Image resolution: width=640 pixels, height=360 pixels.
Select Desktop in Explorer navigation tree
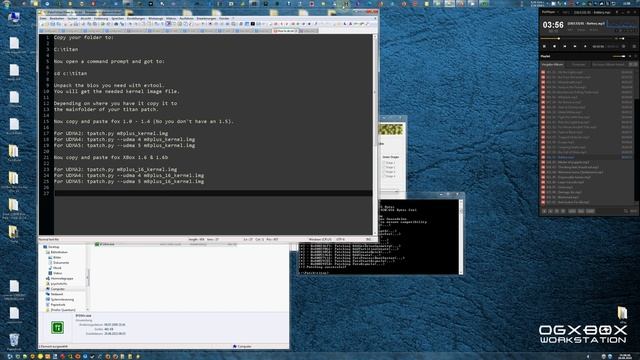point(53,247)
